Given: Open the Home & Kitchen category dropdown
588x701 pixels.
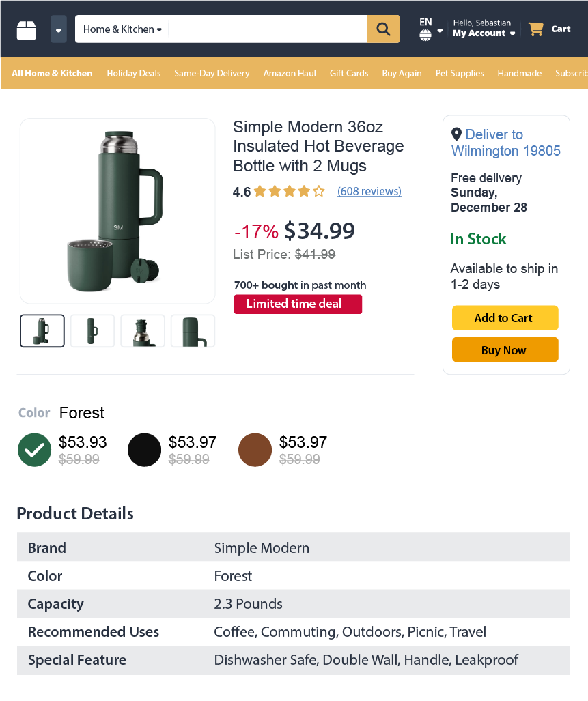Looking at the screenshot, I should [122, 29].
